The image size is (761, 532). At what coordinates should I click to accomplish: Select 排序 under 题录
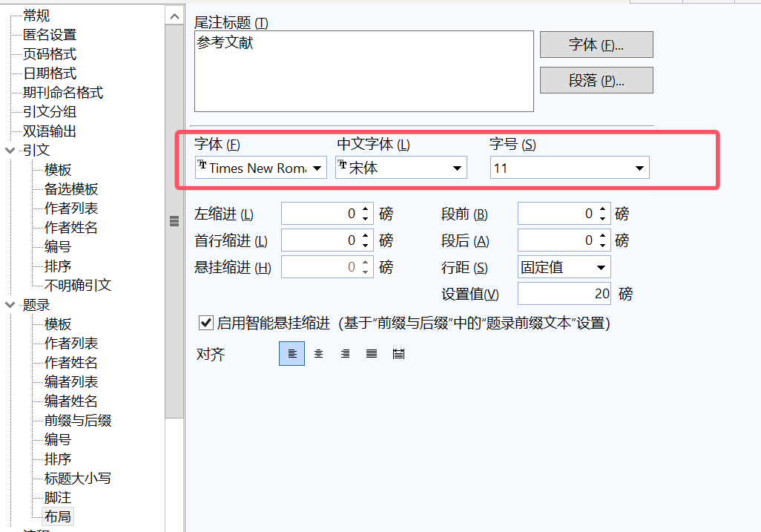coord(58,459)
